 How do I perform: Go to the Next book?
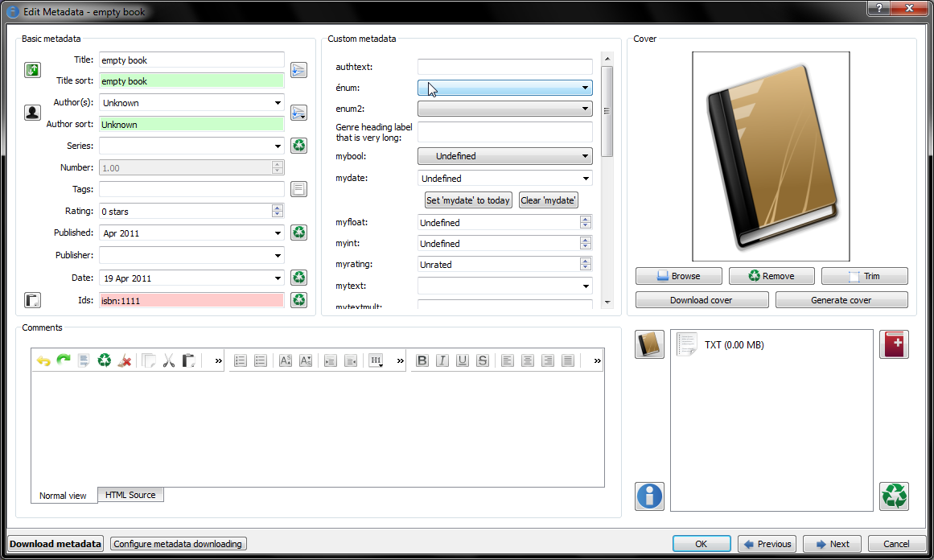click(x=832, y=543)
